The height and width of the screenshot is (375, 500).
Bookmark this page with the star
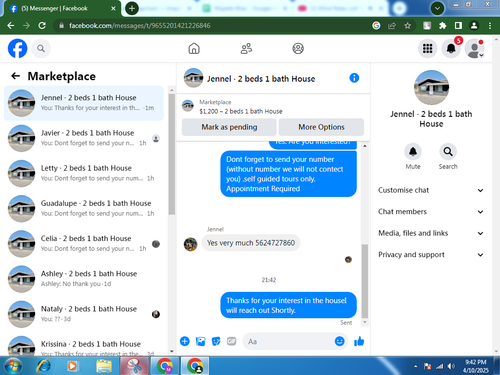point(407,26)
